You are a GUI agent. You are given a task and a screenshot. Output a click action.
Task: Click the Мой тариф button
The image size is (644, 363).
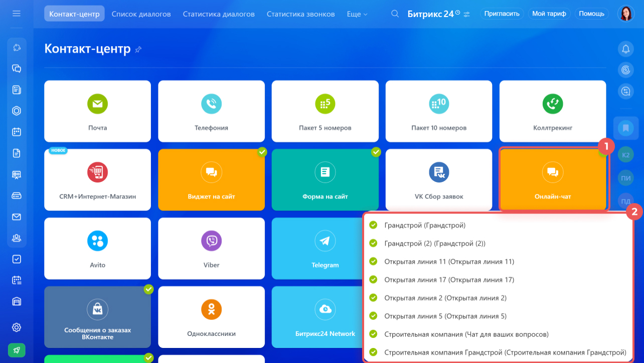pos(549,14)
